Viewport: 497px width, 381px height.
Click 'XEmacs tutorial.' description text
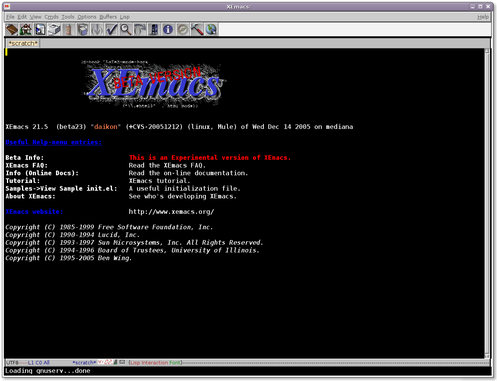point(159,181)
